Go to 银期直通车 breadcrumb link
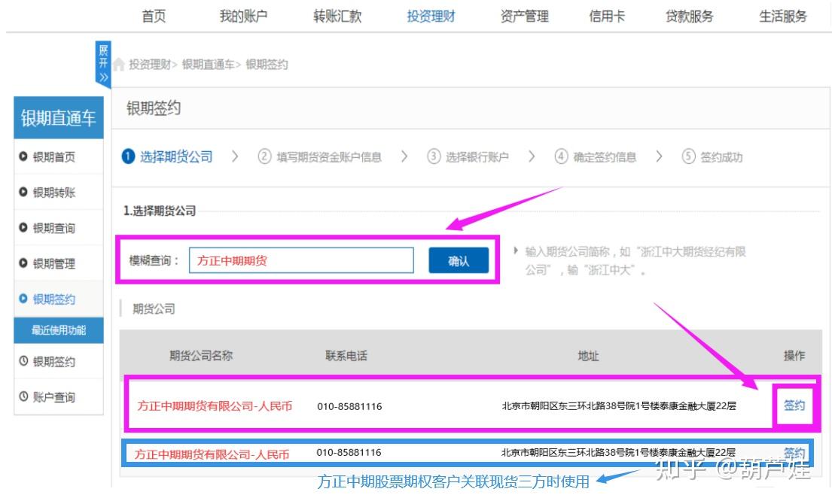This screenshot has width=832, height=504. coord(209,65)
